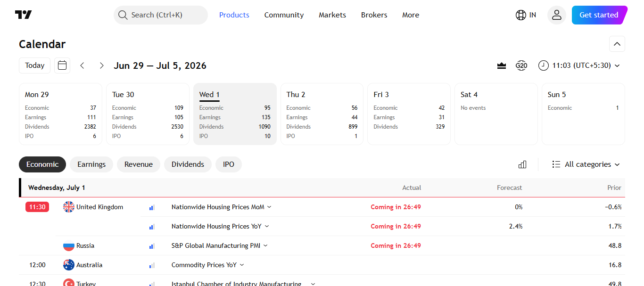Click the importance bars filter icon
The width and height of the screenshot is (644, 286).
coord(522,164)
